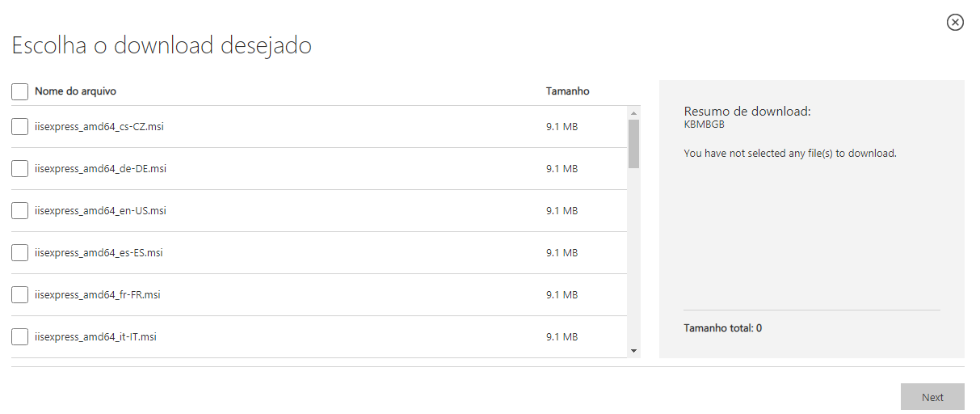Tick the iisexpress_amd64_de-DE.msi checkbox
Viewport: 980px width, 414px height.
(x=20, y=169)
